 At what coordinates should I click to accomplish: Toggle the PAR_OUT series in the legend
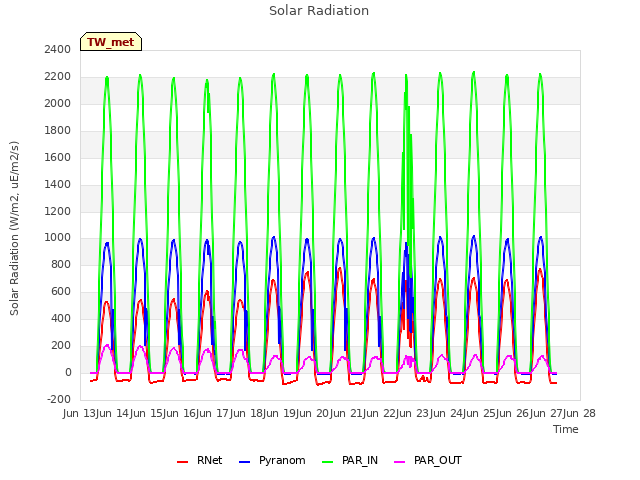(x=428, y=460)
